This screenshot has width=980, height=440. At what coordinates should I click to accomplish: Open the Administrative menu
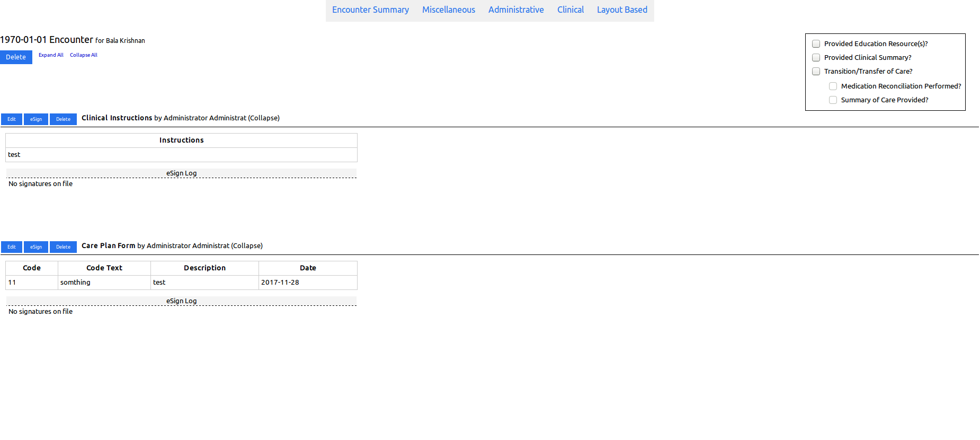516,10
